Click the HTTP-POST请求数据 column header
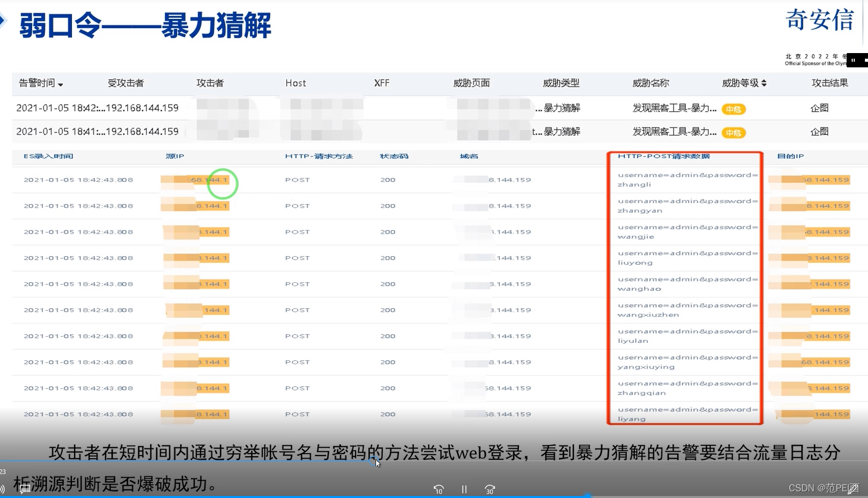868x498 pixels. coord(663,156)
